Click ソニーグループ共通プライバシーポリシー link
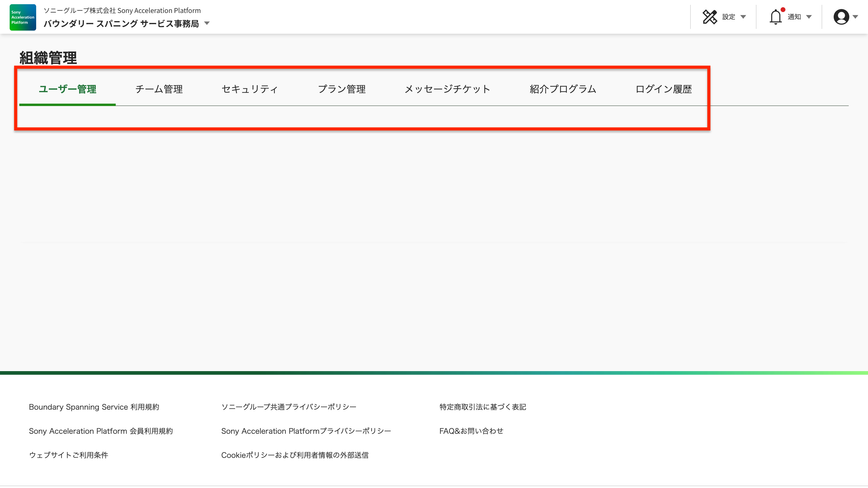 coord(289,407)
